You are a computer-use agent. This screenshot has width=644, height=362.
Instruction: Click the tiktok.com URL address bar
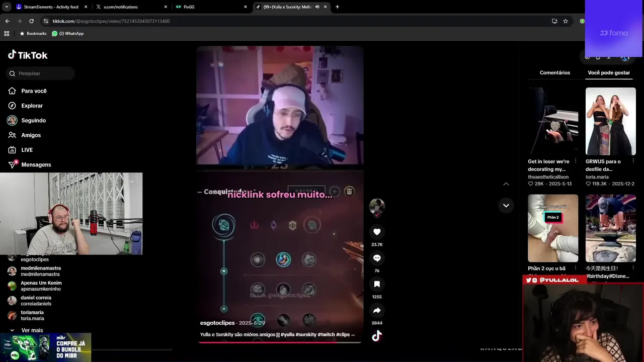pos(111,21)
